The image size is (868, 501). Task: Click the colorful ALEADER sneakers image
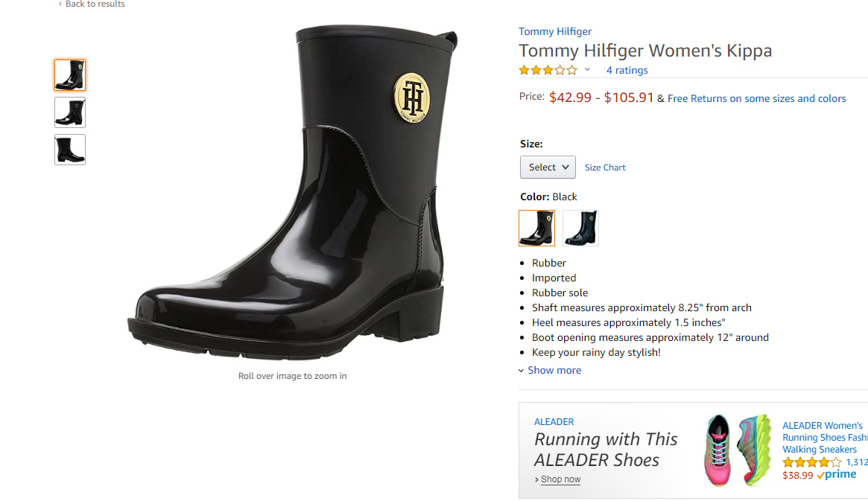(x=738, y=450)
